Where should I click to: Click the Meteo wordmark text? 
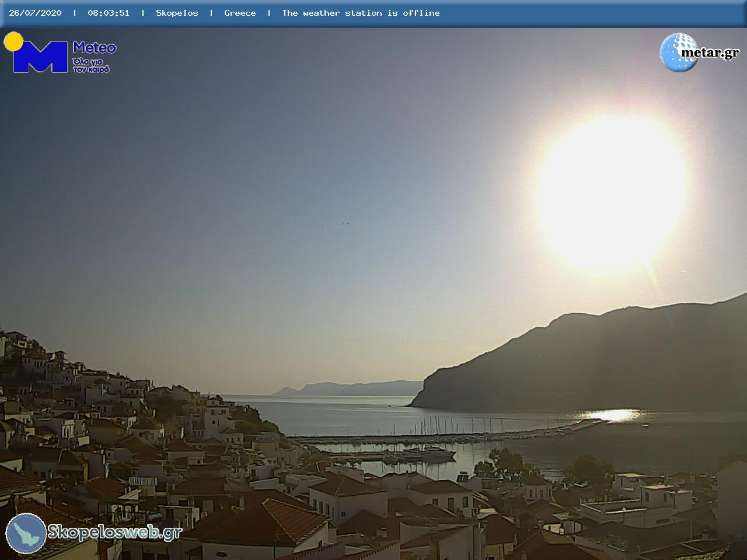coord(95,48)
